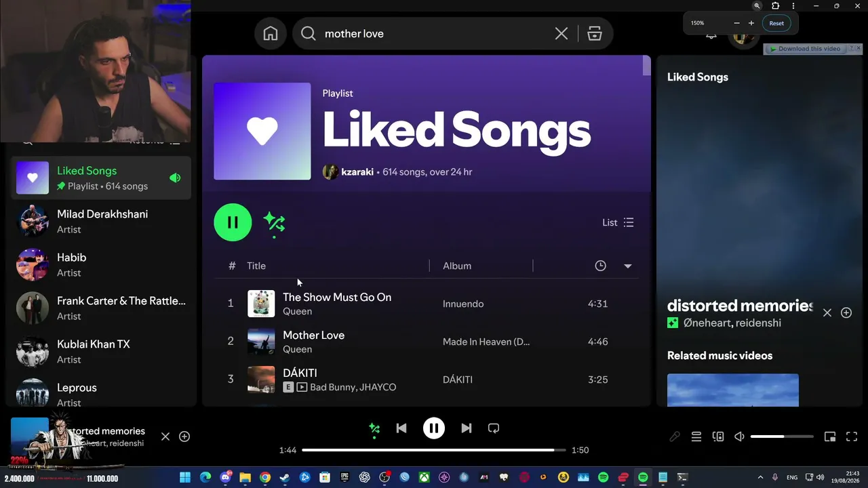Show hidden system tray icons
The height and width of the screenshot is (488, 868).
pyautogui.click(x=760, y=477)
